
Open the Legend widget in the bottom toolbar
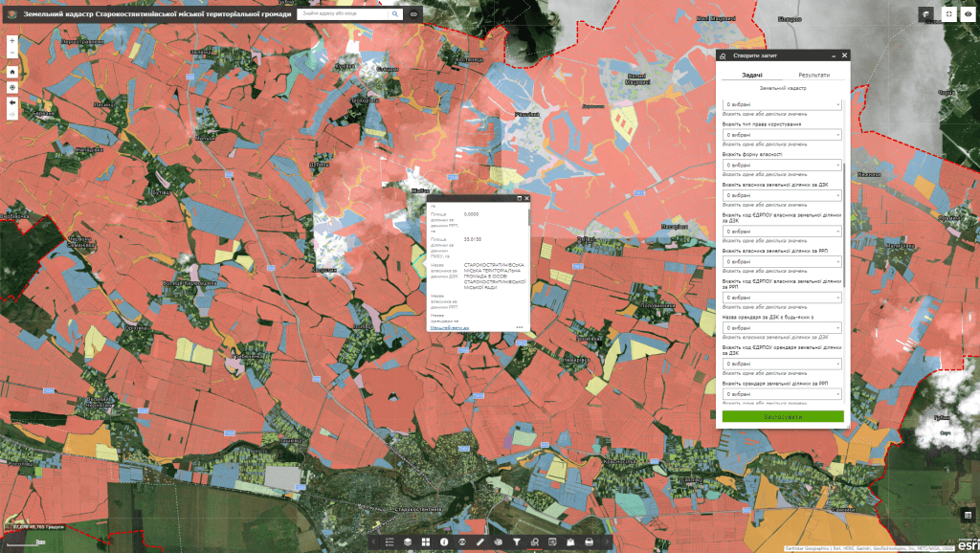point(390,542)
